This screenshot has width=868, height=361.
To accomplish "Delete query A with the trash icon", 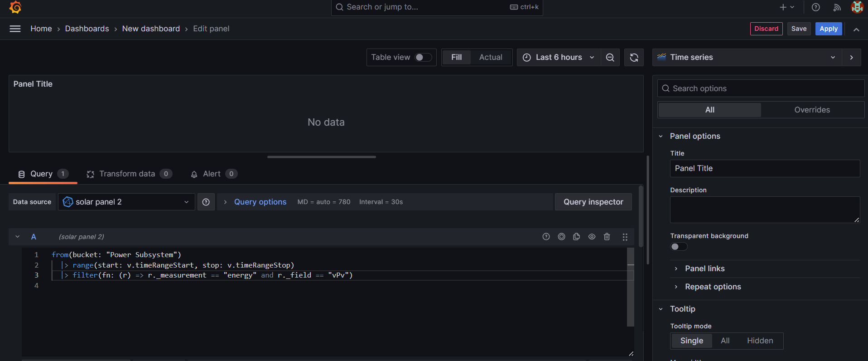I will [x=607, y=237].
